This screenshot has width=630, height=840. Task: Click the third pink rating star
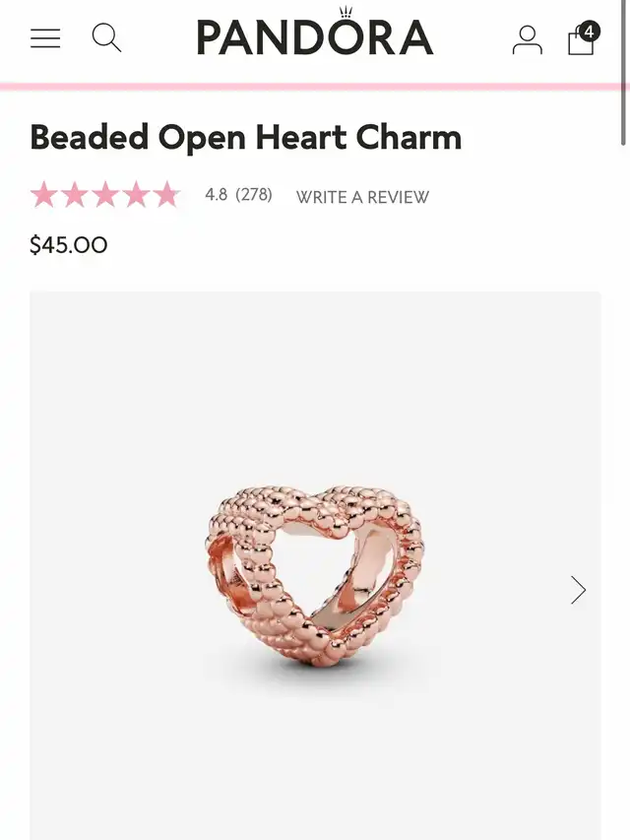click(x=105, y=194)
